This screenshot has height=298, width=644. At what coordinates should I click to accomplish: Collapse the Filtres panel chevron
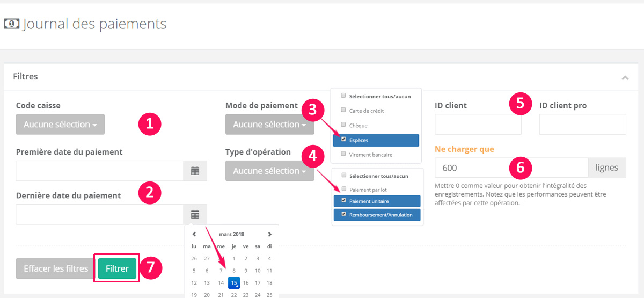[625, 77]
